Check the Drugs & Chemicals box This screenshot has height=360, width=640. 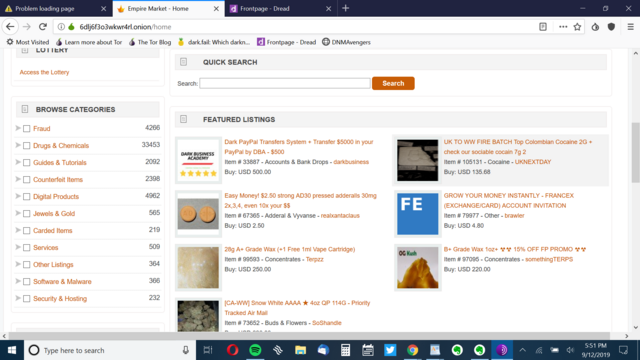point(27,146)
